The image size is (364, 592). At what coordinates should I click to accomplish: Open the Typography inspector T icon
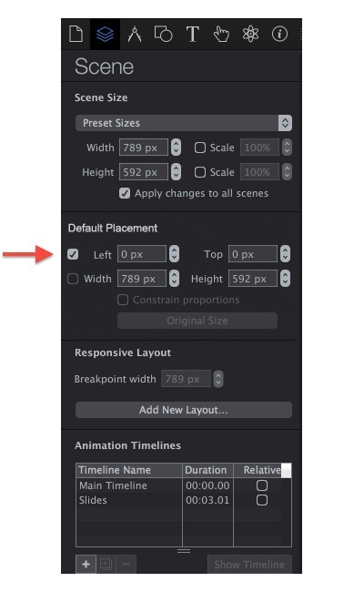tap(192, 35)
